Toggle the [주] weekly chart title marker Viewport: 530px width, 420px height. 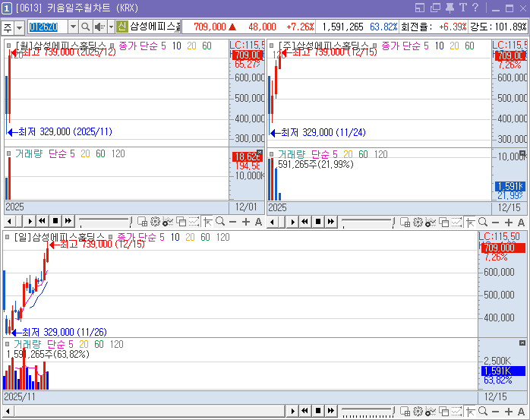271,46
